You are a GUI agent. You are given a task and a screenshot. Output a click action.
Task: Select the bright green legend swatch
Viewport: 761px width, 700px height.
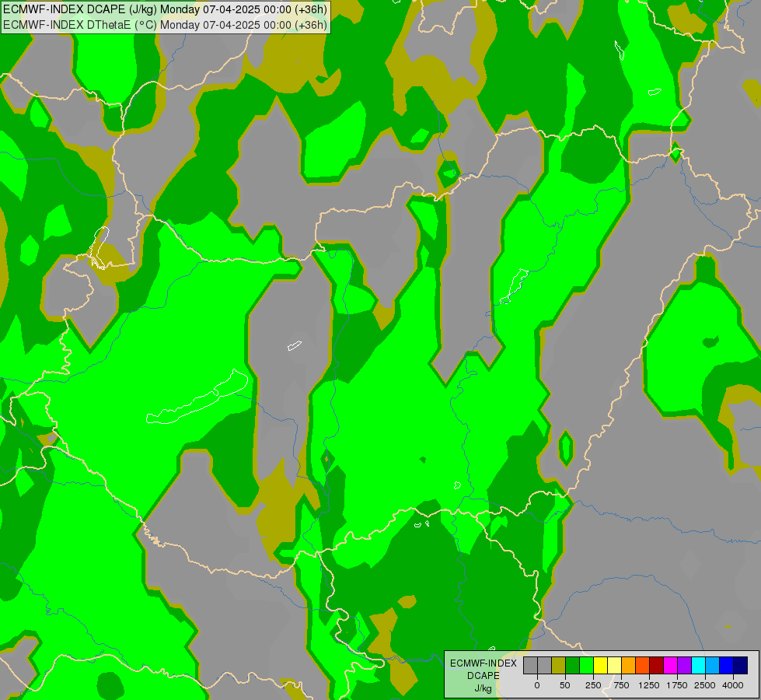[x=587, y=665]
